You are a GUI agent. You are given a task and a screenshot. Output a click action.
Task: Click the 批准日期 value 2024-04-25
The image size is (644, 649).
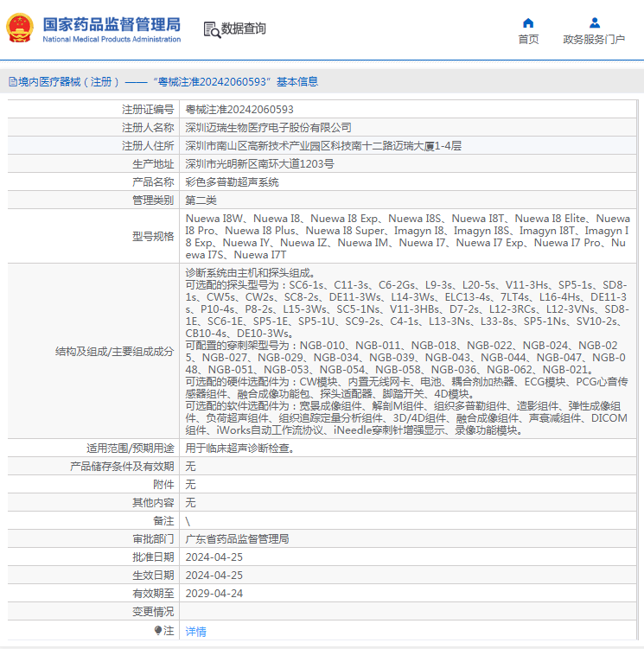pos(214,557)
